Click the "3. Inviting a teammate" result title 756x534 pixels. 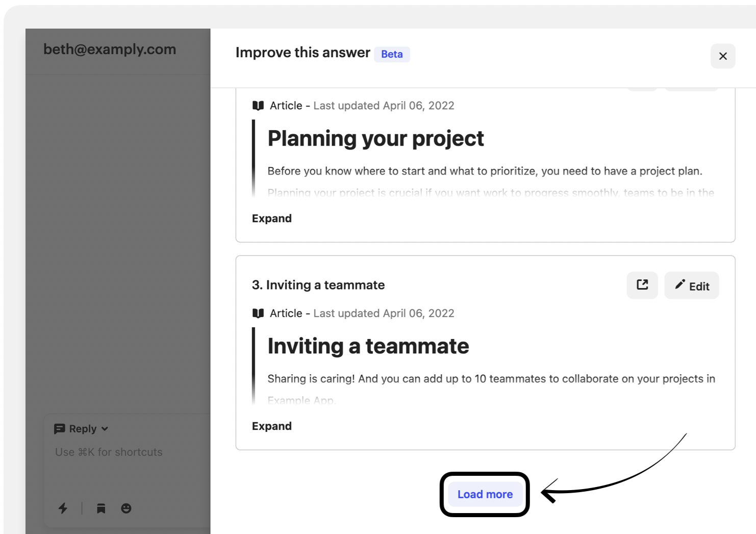click(318, 285)
